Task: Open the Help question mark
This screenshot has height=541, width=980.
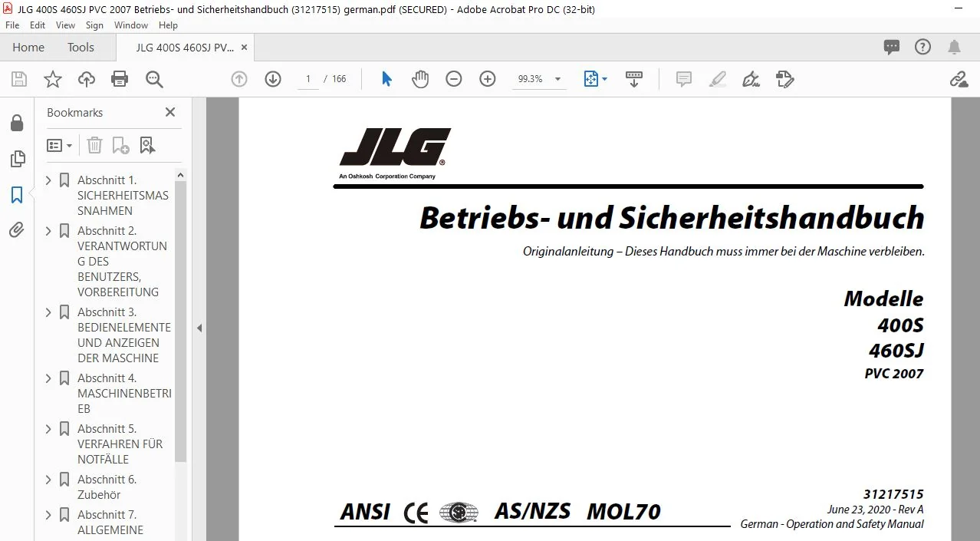Action: pos(922,47)
